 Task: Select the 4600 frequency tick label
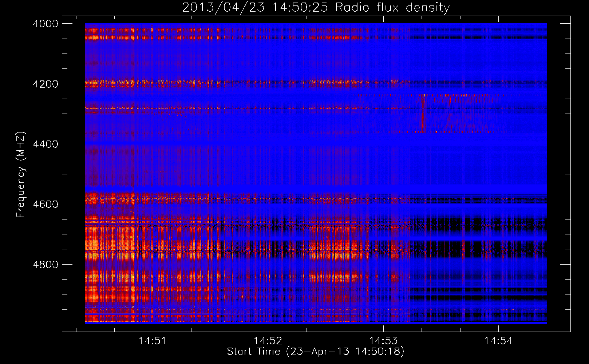click(46, 204)
